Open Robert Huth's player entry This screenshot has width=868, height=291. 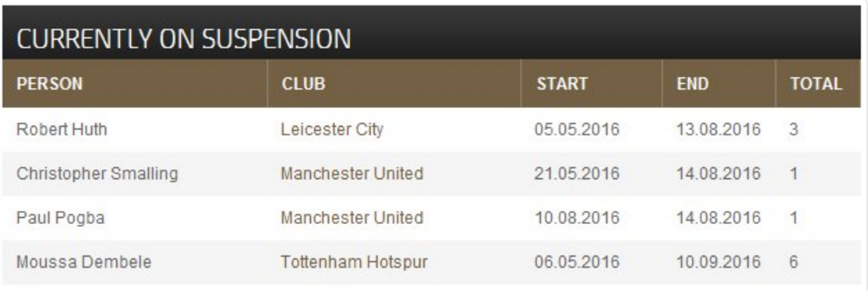pyautogui.click(x=62, y=129)
